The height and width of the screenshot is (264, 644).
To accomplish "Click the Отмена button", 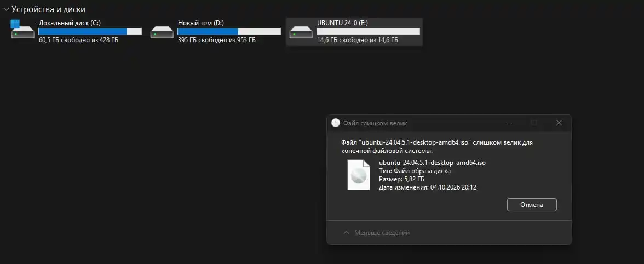I will point(531,205).
